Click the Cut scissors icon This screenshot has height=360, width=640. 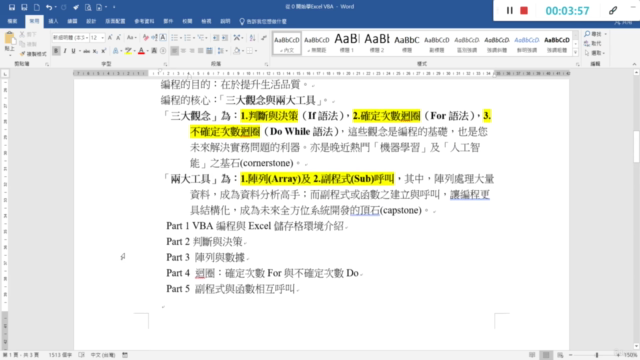(x=22, y=35)
